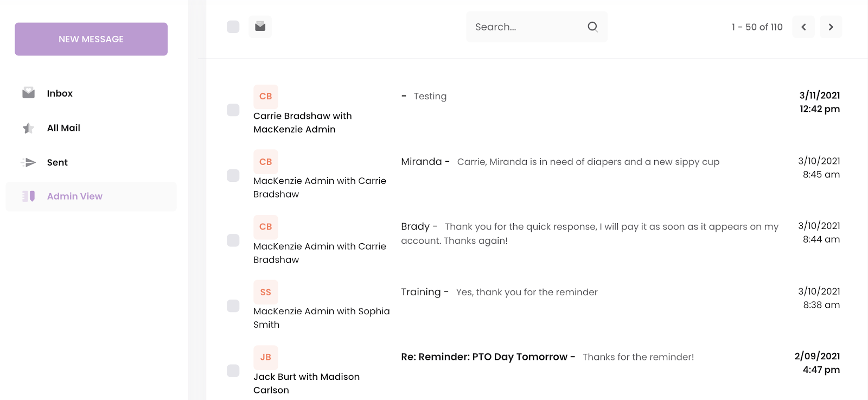Open the Sent folder

pos(58,162)
